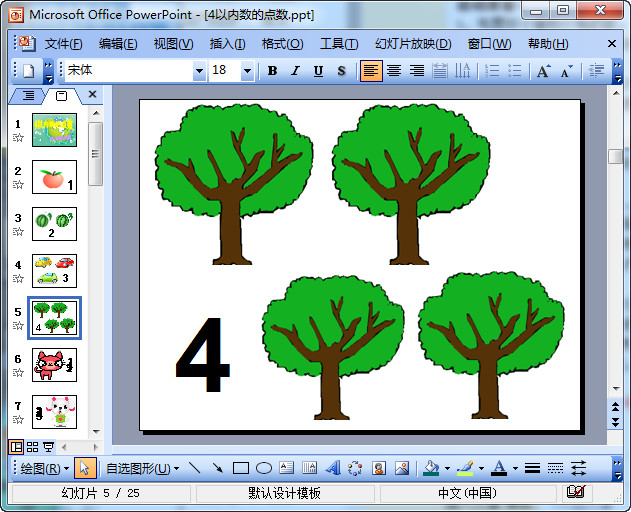Insert clip art
This screenshot has height=512, width=631.
379,468
